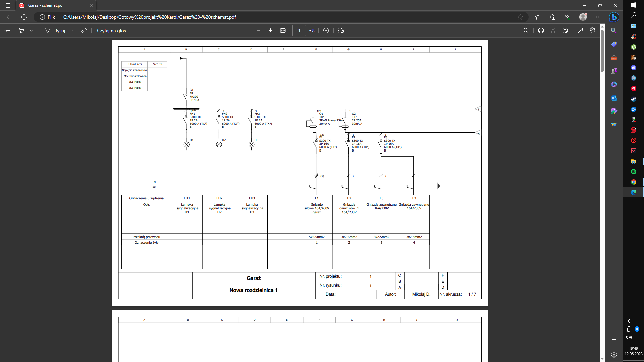Viewport: 644px width, 362px height.
Task: Click the page number input field
Action: click(299, 31)
